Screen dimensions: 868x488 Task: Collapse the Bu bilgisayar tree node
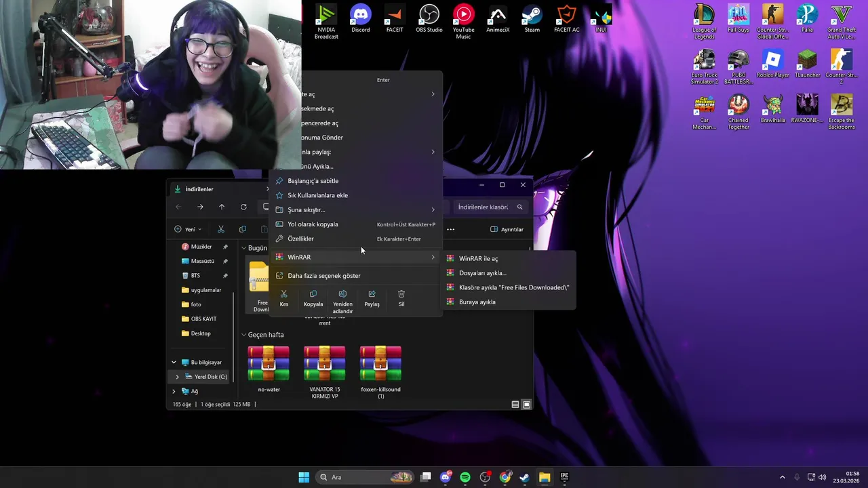(x=174, y=363)
